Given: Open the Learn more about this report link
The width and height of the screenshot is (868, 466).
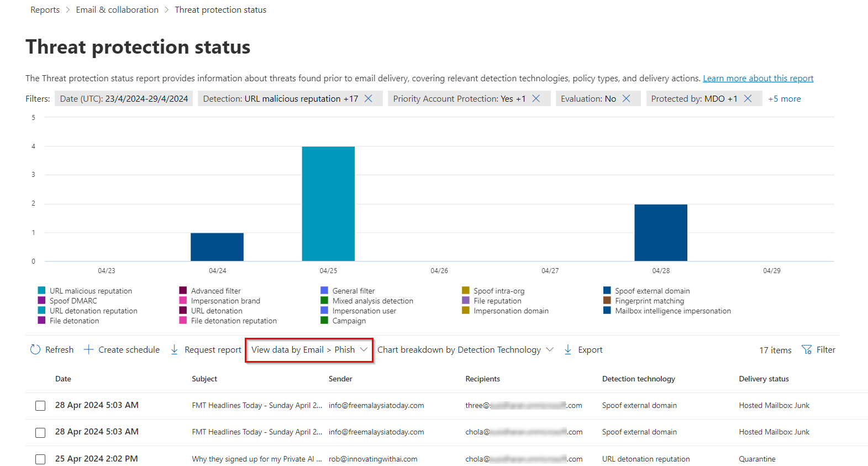Looking at the screenshot, I should pos(757,78).
